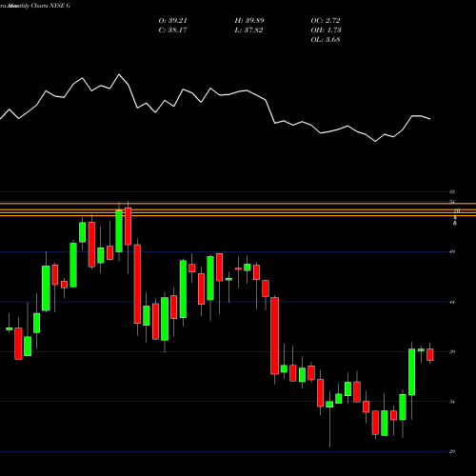Click the open price "O: 39.21"
476x476 pixels.
coord(173,21)
